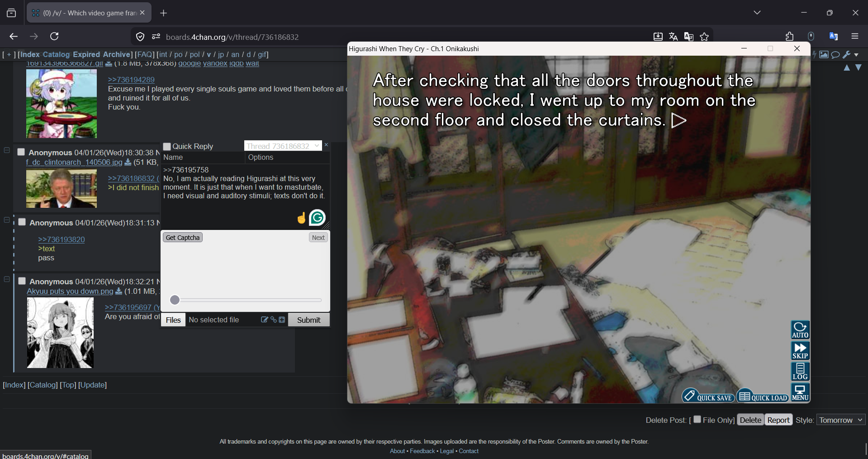Open the browser hamburger menu
This screenshot has width=868, height=459.
click(855, 37)
